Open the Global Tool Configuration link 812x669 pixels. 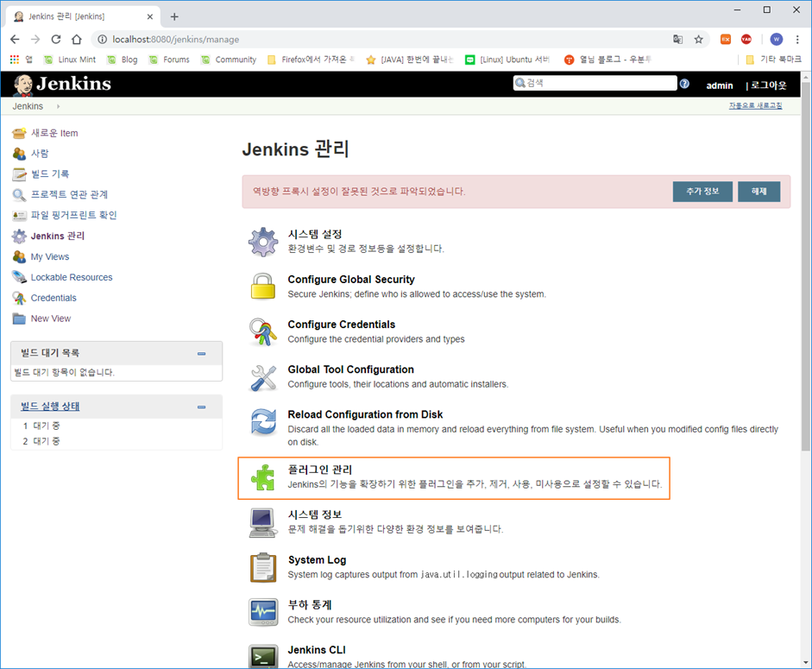tap(350, 369)
